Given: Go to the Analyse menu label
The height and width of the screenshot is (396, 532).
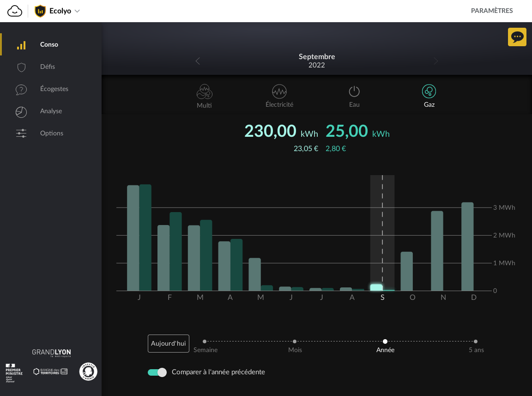Looking at the screenshot, I should [51, 111].
